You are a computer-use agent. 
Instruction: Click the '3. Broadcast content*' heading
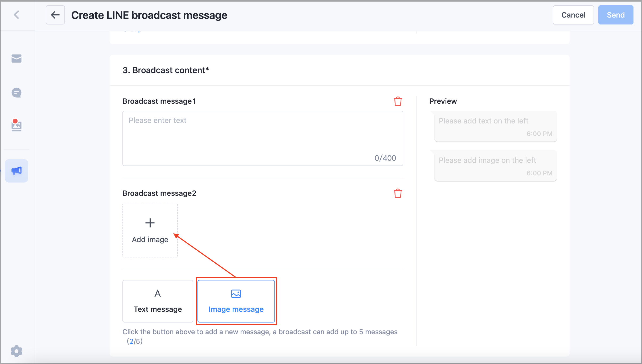[166, 70]
